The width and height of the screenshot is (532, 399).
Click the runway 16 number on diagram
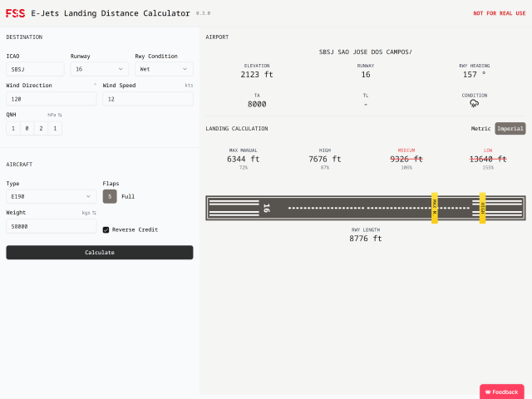click(x=267, y=208)
